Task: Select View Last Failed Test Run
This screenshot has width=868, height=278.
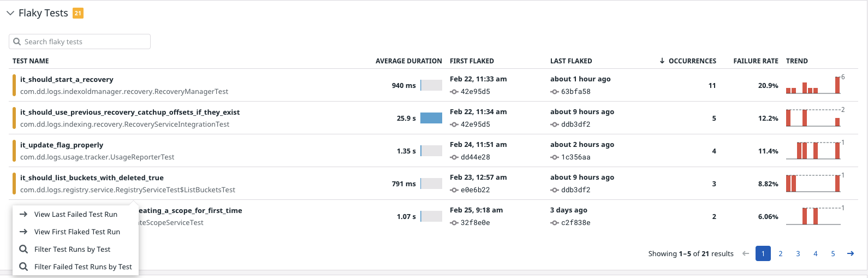Action: pos(75,214)
